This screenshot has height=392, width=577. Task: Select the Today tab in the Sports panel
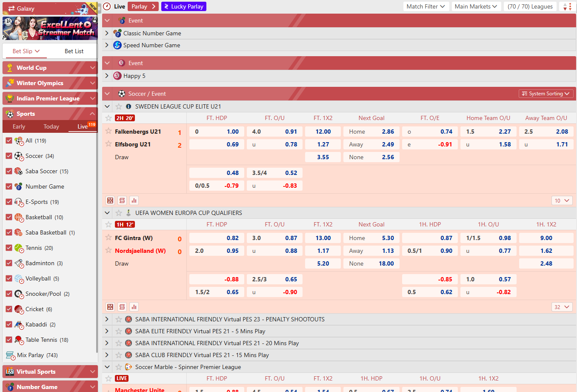pos(51,126)
